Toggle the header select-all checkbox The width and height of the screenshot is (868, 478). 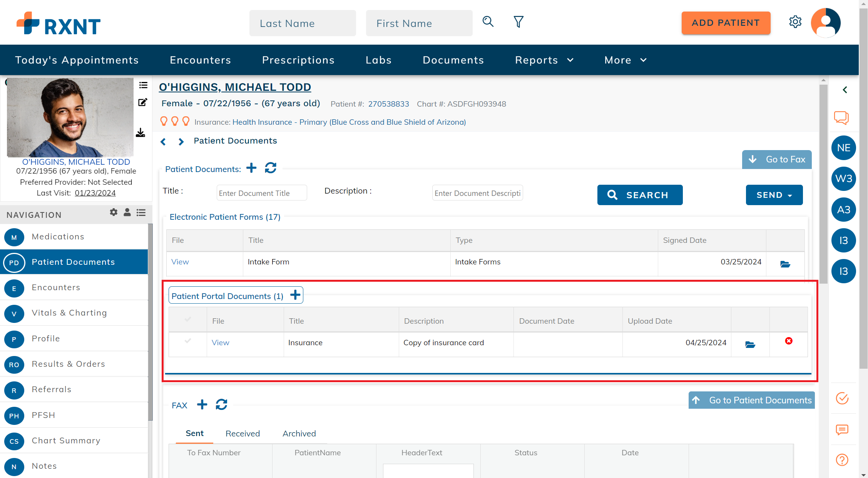click(188, 319)
